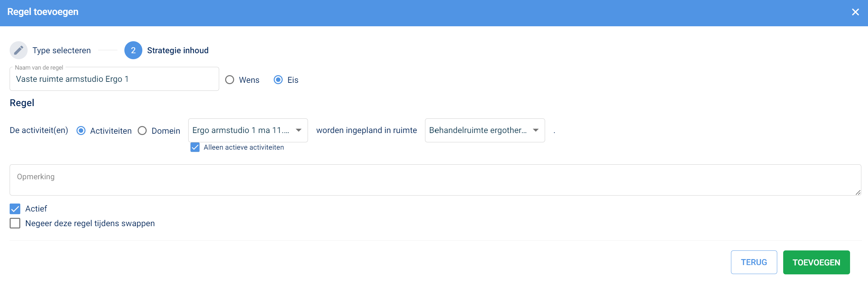Click the TERUG button
Screen dimensions: 868x290
coord(754,262)
